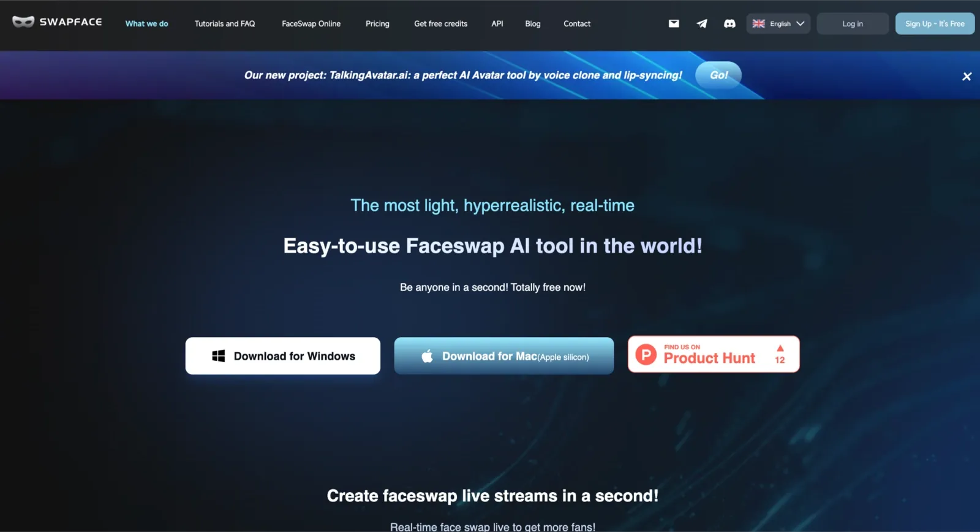This screenshot has width=980, height=532.
Task: Click the Go! banner button
Action: (x=718, y=75)
